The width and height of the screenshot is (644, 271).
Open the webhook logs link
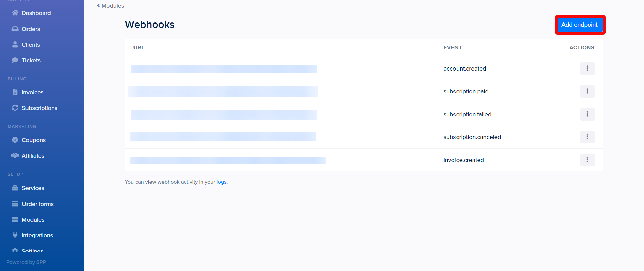221,182
